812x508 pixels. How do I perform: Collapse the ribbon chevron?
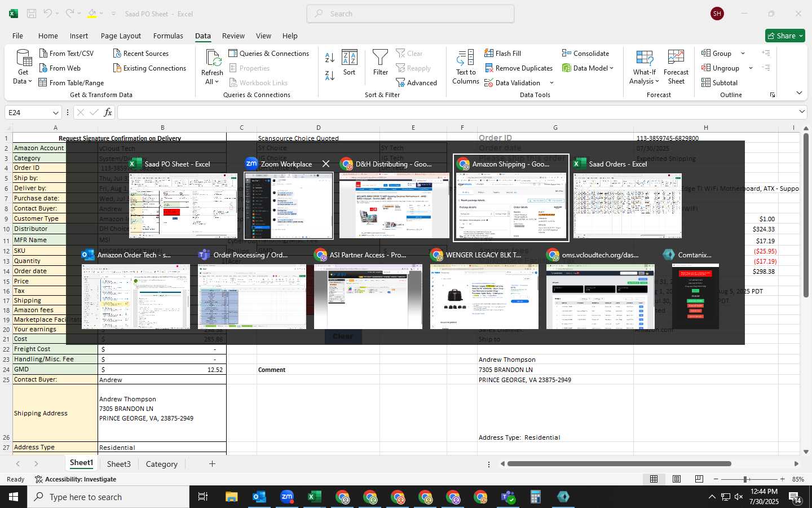(799, 93)
